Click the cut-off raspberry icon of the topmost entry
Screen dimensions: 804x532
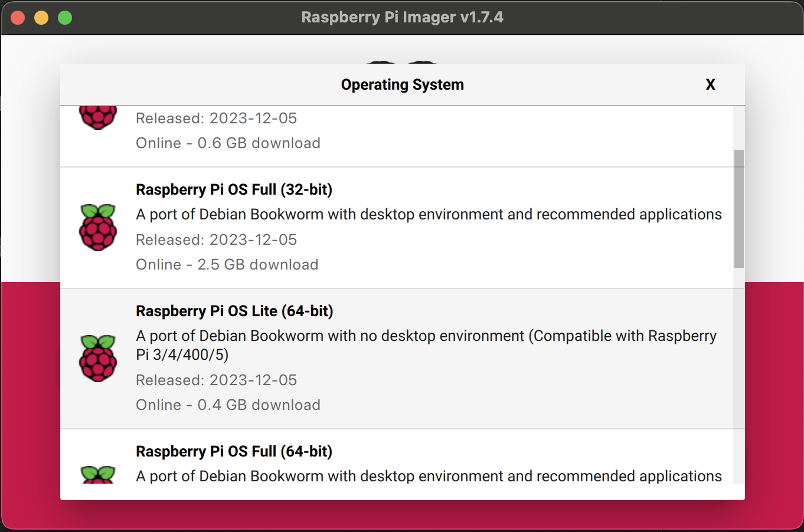(x=98, y=117)
